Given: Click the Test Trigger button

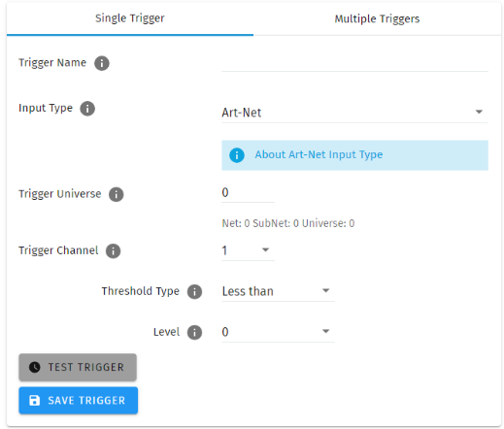Looking at the screenshot, I should pyautogui.click(x=78, y=367).
